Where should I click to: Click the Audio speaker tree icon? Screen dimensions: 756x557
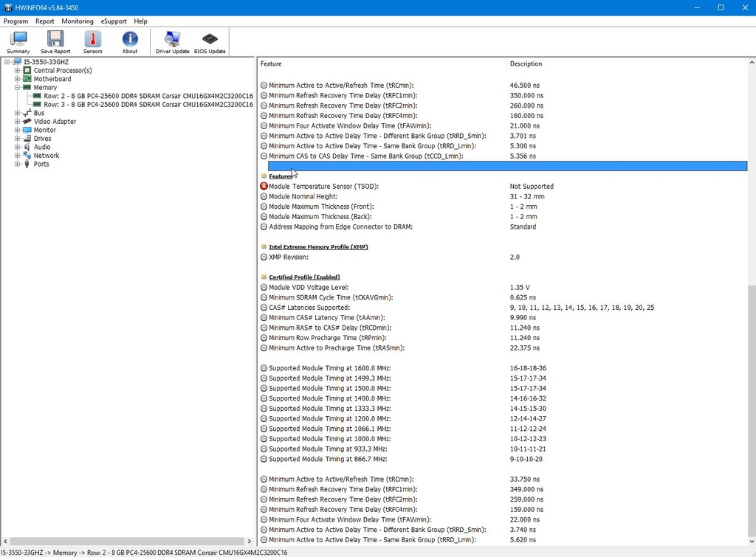coord(27,147)
